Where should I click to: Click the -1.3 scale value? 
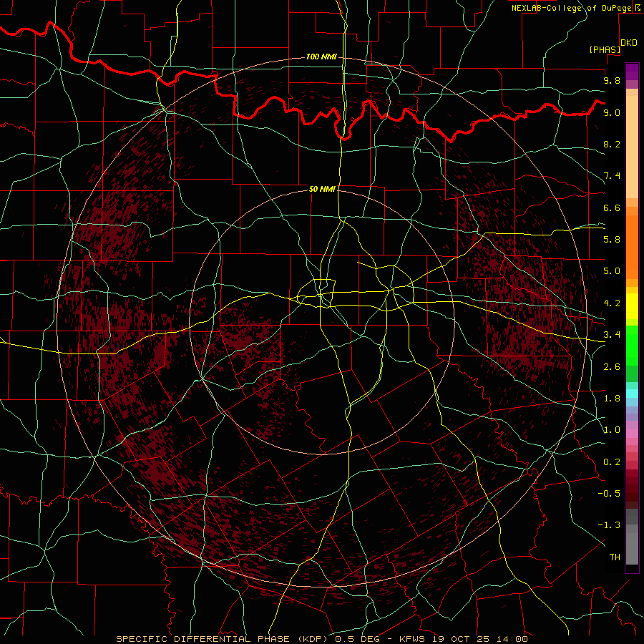click(x=609, y=525)
